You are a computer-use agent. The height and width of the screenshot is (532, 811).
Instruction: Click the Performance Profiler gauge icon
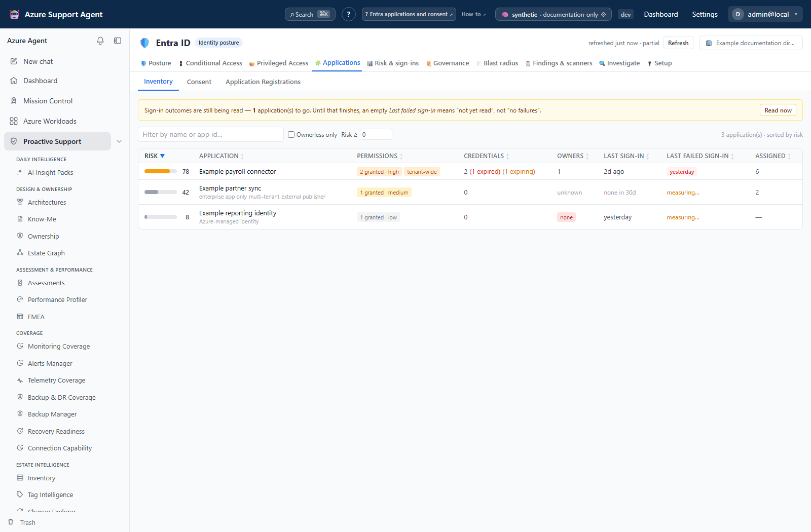(20, 299)
